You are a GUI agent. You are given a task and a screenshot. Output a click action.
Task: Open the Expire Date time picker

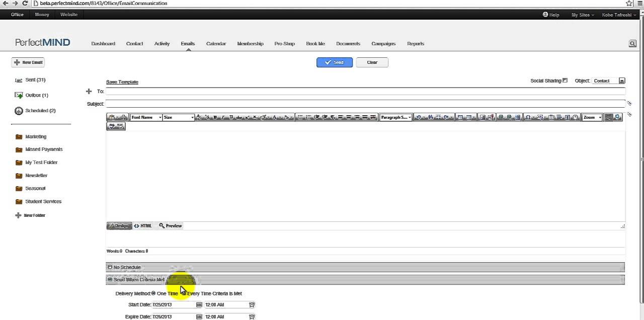pos(252,317)
